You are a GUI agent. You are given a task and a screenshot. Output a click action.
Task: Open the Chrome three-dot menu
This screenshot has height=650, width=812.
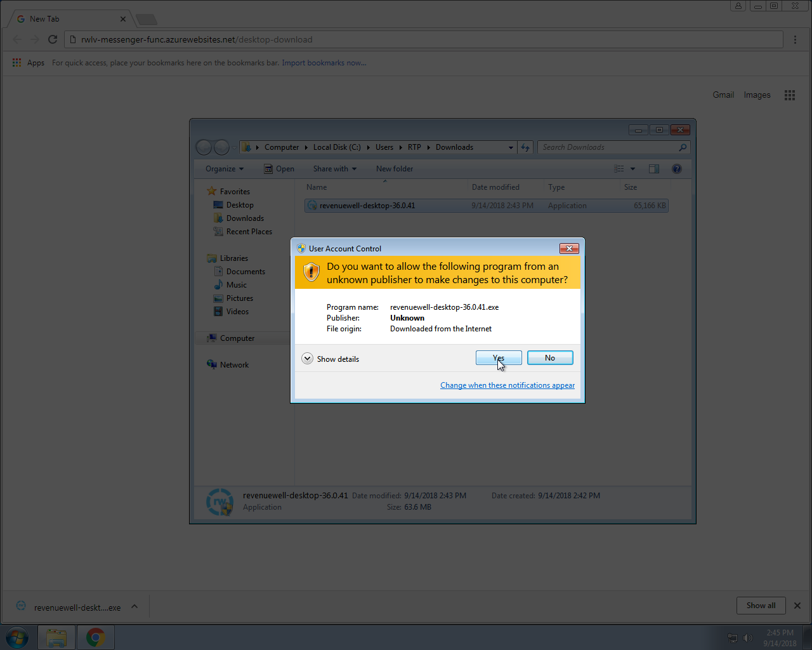click(795, 39)
